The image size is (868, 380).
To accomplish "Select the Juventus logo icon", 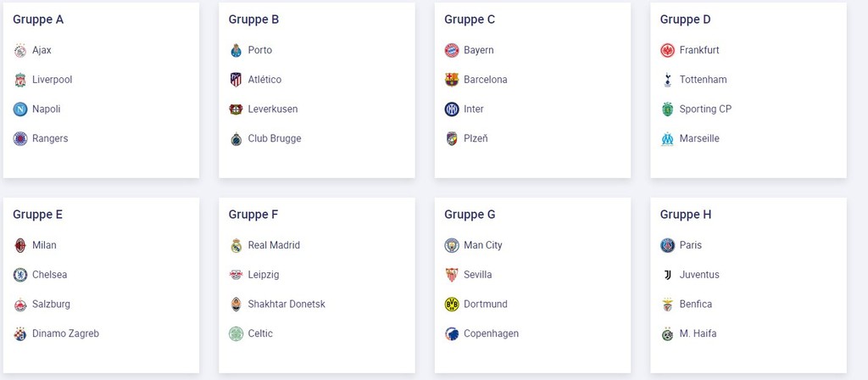I will [668, 275].
